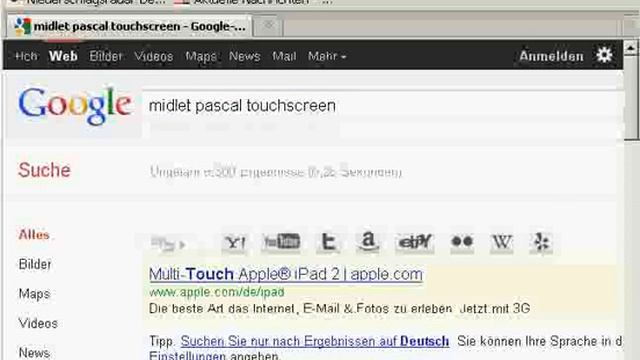This screenshot has height=360, width=640.
Task: Click the scrollbar up arrow
Action: (x=631, y=48)
